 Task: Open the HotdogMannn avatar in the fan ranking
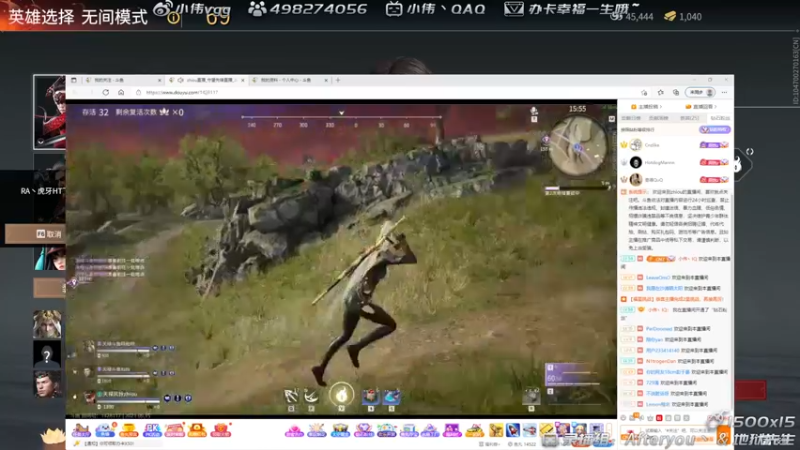coord(636,162)
